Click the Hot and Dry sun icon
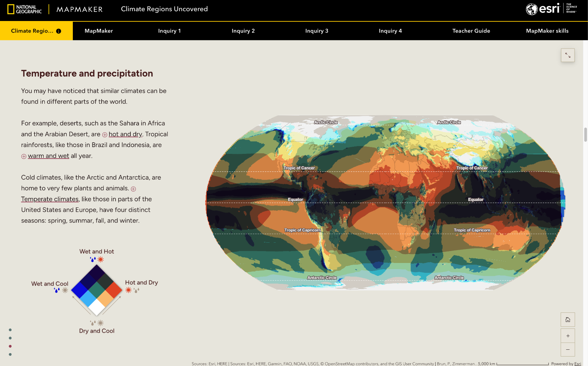 (x=128, y=290)
